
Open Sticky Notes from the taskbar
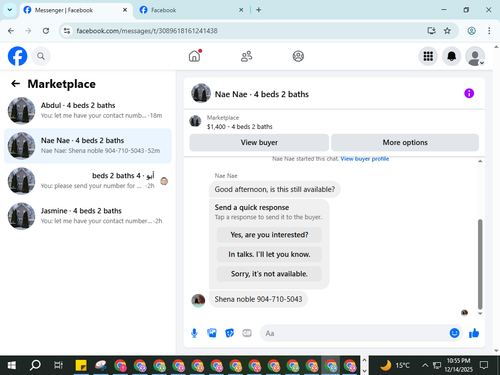point(81,365)
